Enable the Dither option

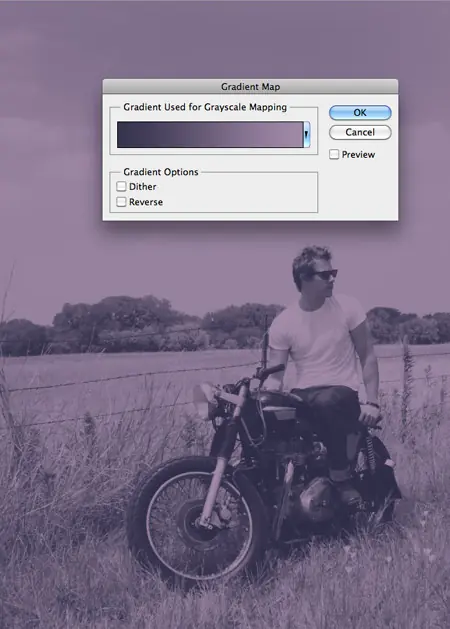point(121,186)
